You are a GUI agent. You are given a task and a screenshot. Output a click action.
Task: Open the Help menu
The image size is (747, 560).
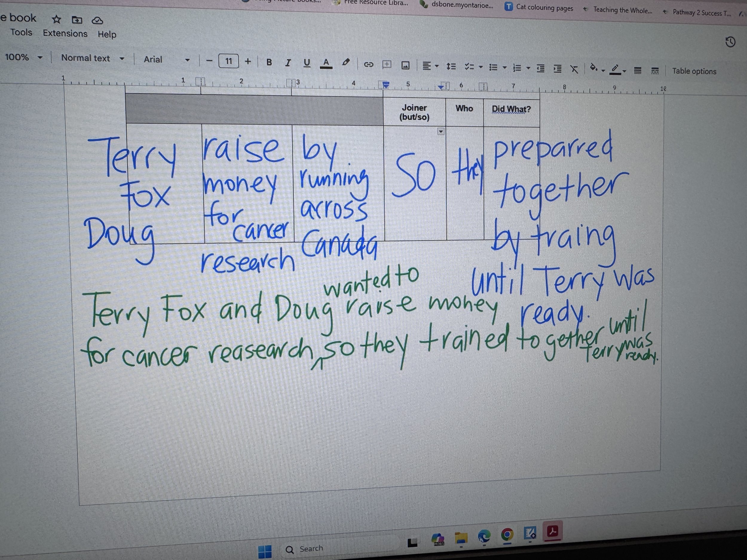click(x=107, y=34)
